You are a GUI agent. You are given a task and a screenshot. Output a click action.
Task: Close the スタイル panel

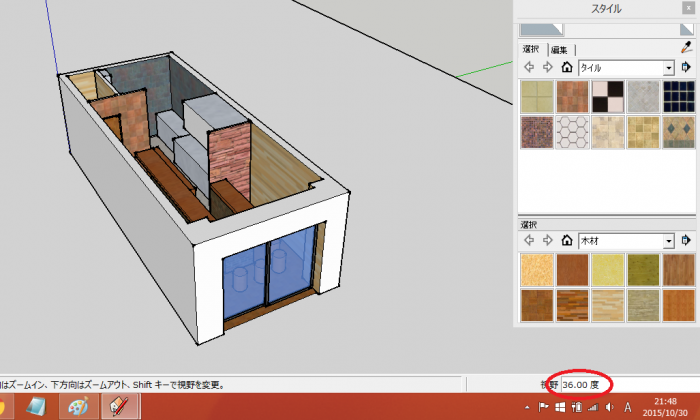coord(688,9)
